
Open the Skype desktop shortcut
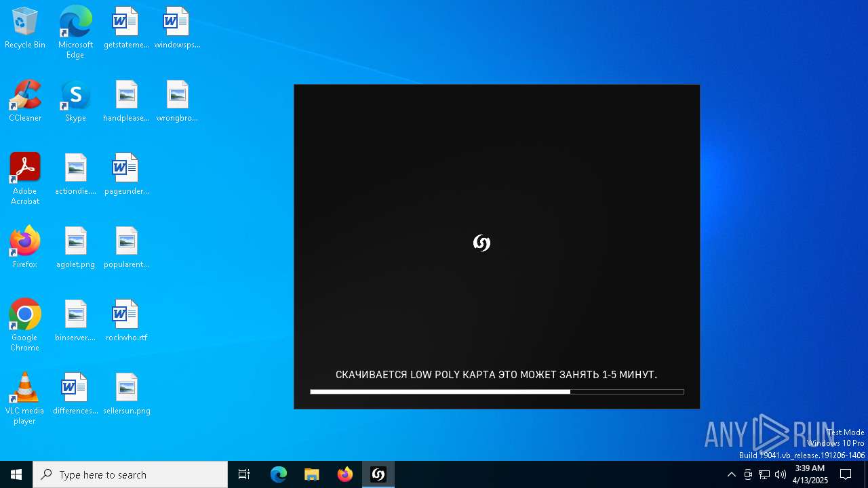[75, 102]
